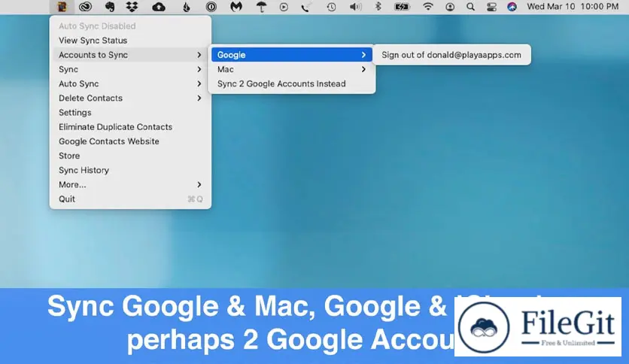The width and height of the screenshot is (629, 364).
Task: Open Time Machine menu bar icon
Action: 331,7
